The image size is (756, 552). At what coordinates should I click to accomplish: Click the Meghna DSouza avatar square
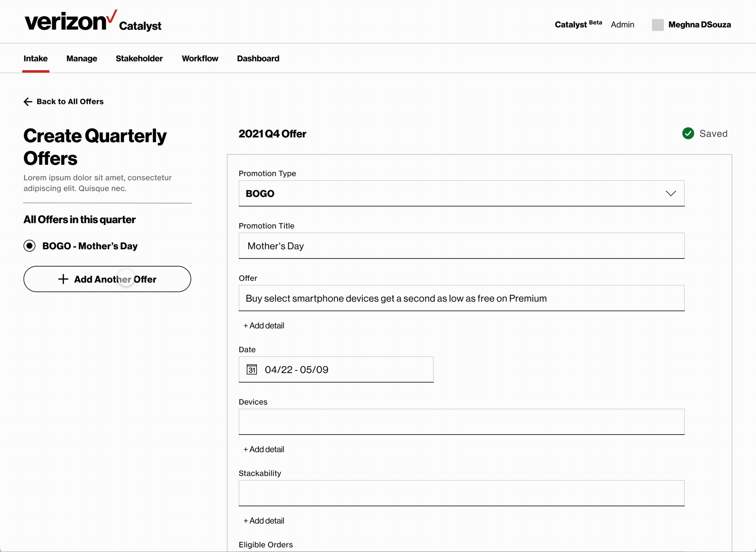tap(658, 24)
